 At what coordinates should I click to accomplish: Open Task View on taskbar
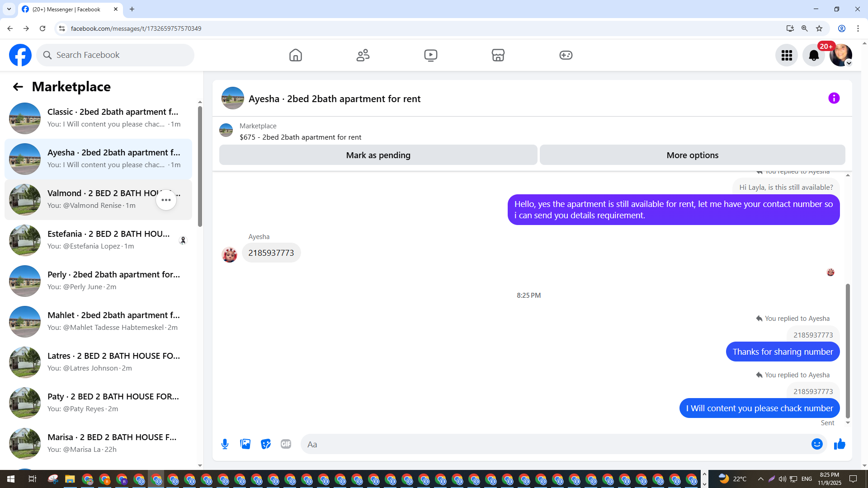[x=32, y=479]
